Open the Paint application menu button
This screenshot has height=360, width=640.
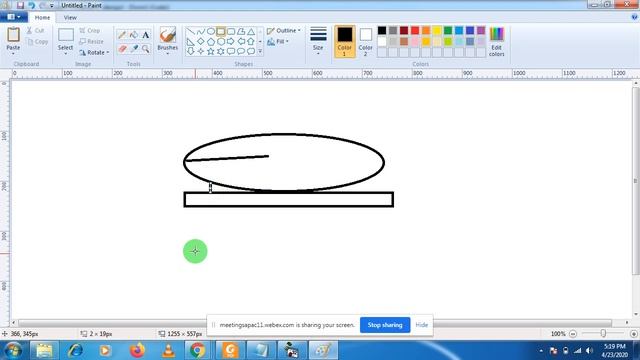click(x=13, y=17)
